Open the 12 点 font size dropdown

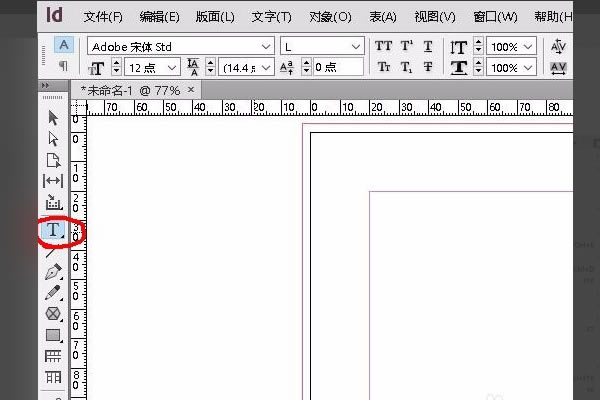click(172, 68)
